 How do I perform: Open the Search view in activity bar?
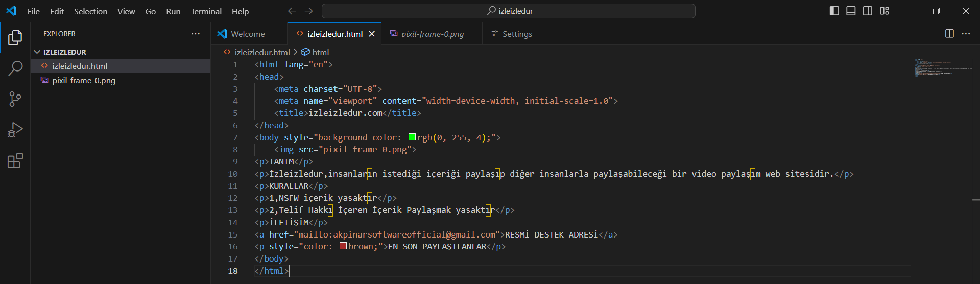(15, 68)
